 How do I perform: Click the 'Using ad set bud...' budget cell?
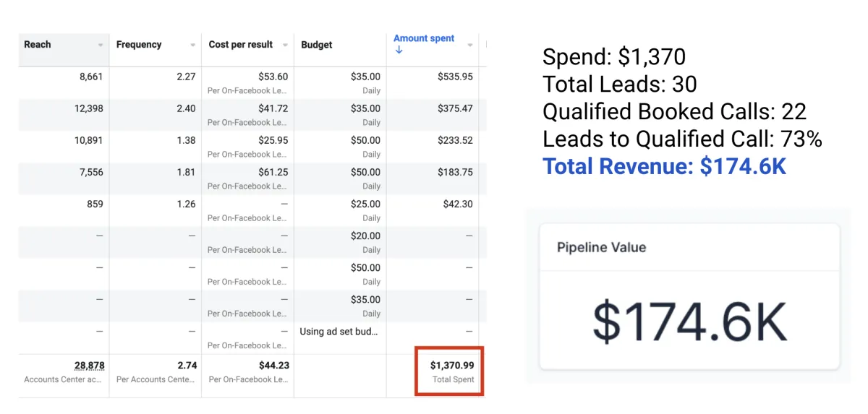339,332
